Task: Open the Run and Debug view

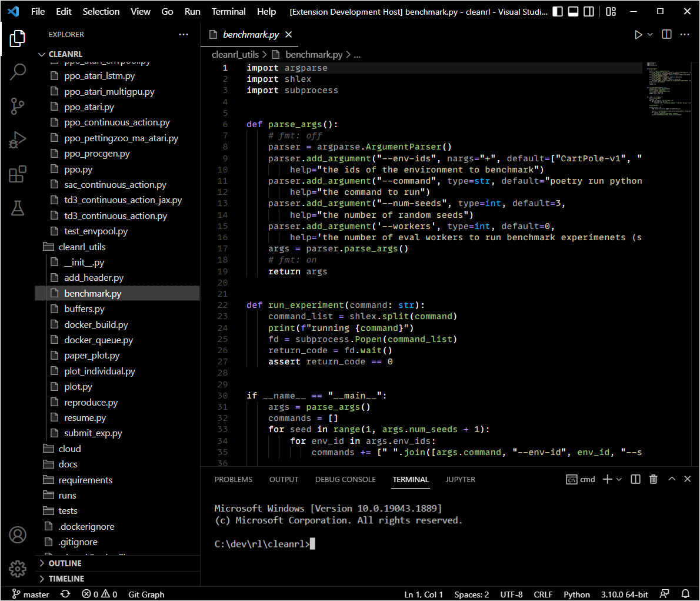Action: 18,140
